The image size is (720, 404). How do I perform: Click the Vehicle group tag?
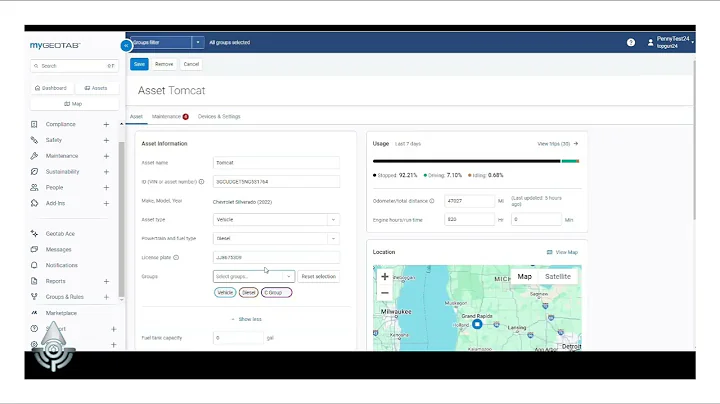click(225, 292)
